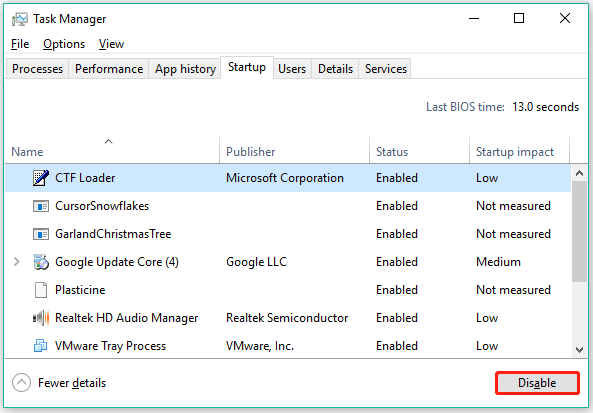Screen dimensions: 593x413
Task: Select the VMware Tray Process entry
Action: tap(110, 346)
